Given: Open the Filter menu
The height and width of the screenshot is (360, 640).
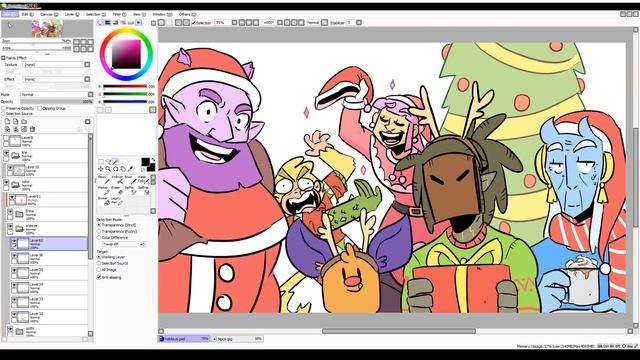Looking at the screenshot, I should [x=119, y=14].
